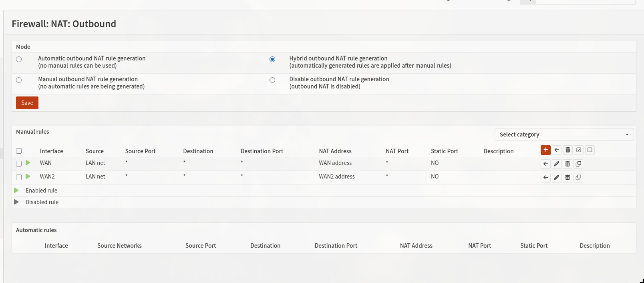Delete the WAN2 rule

coord(568,177)
